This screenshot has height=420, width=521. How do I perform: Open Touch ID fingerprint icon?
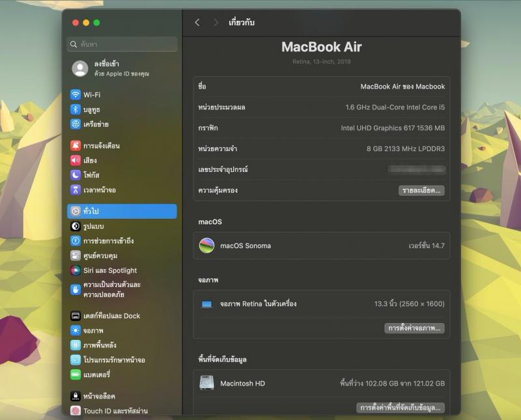click(76, 411)
